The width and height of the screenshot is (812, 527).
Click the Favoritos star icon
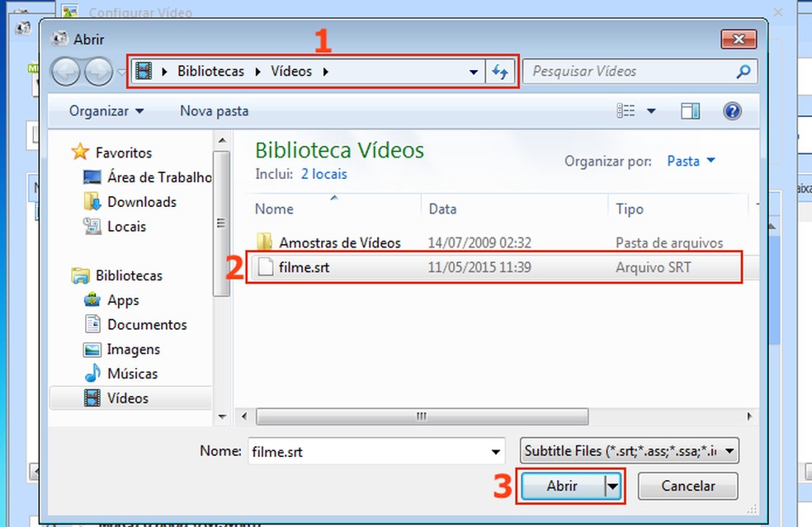(80, 153)
